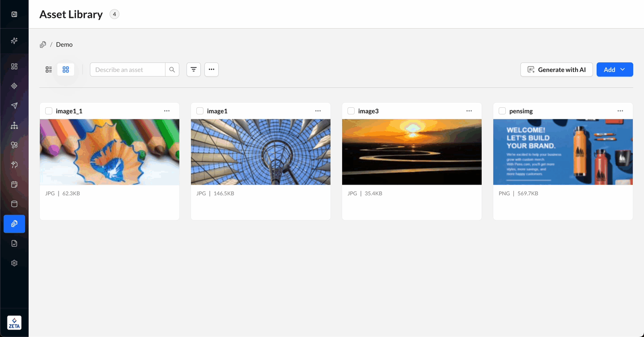The height and width of the screenshot is (337, 644).
Task: Open the filter icon button
Action: tap(194, 70)
